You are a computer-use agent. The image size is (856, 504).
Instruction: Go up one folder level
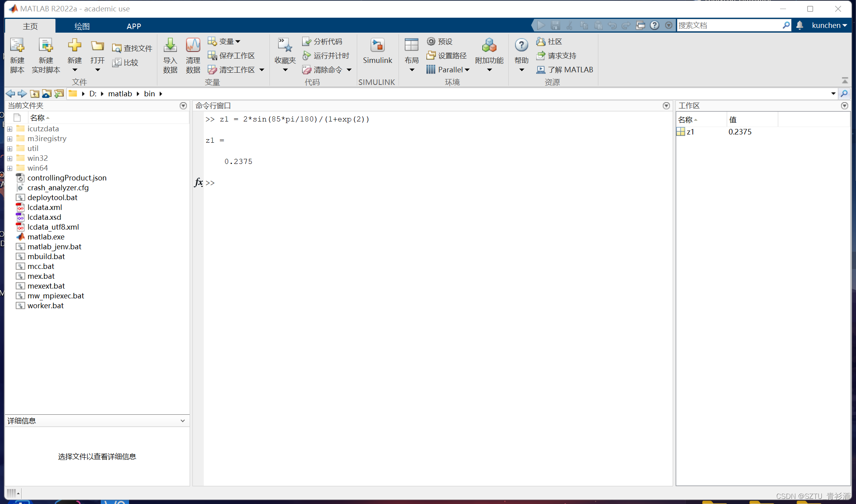point(35,94)
